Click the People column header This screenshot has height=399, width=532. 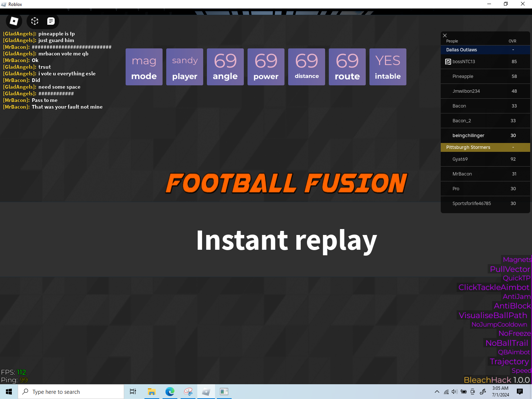(452, 41)
